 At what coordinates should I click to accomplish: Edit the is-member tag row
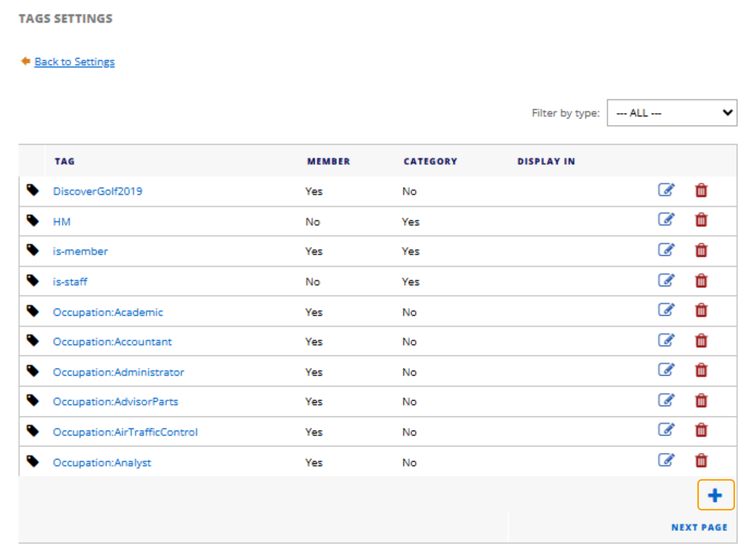click(666, 250)
